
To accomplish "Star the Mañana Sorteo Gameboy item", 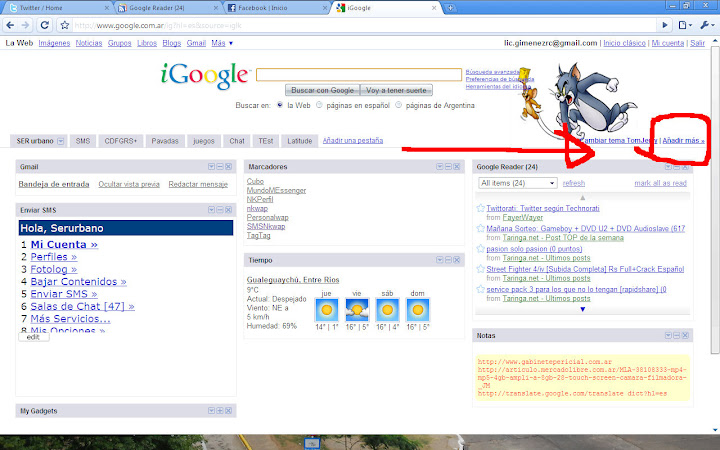I will click(480, 228).
